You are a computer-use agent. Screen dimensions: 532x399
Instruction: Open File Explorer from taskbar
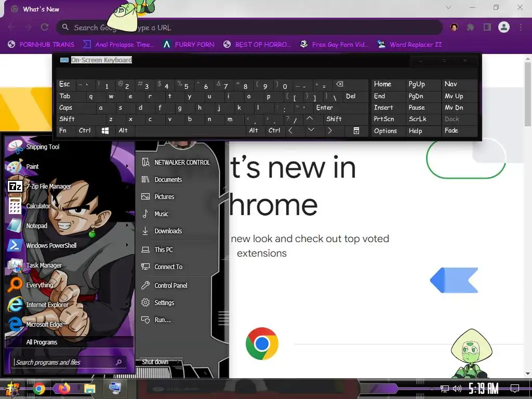click(89, 389)
